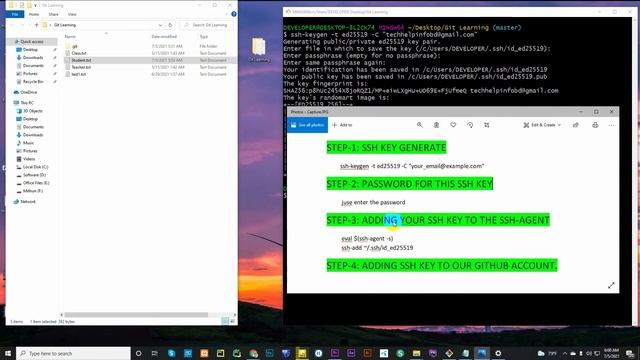Screen dimensions: 640x360
Task: Click Add to in Photos toolbar
Action: [342, 125]
